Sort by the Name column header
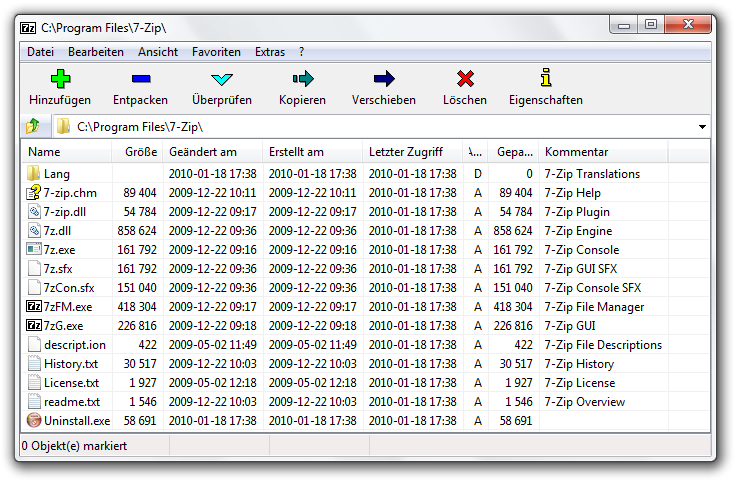735x480 pixels. point(67,151)
